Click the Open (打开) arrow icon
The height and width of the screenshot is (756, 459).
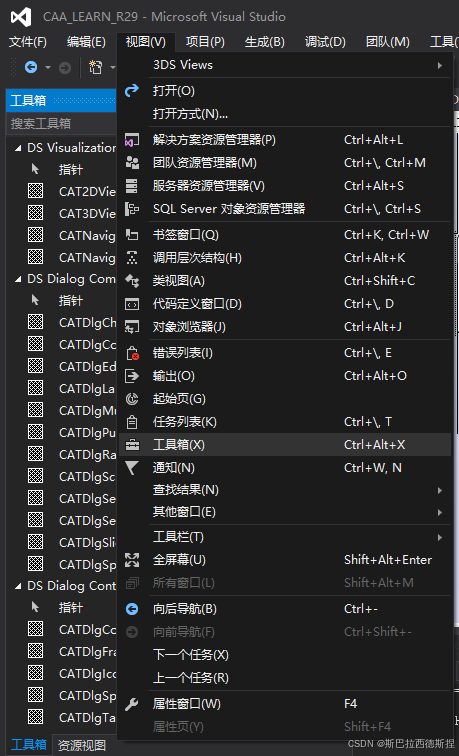(132, 90)
